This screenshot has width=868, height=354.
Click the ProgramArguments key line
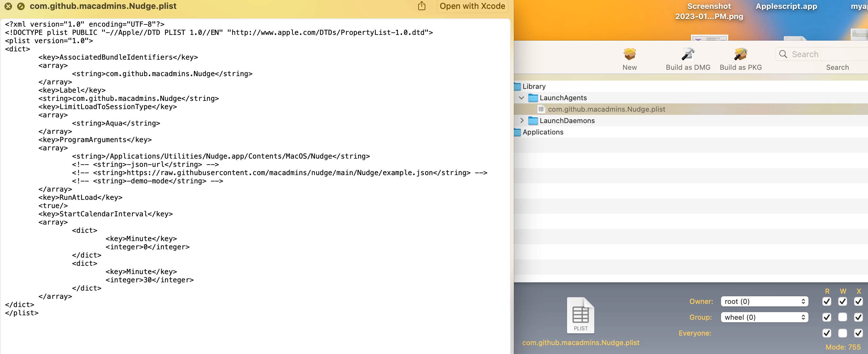click(95, 140)
